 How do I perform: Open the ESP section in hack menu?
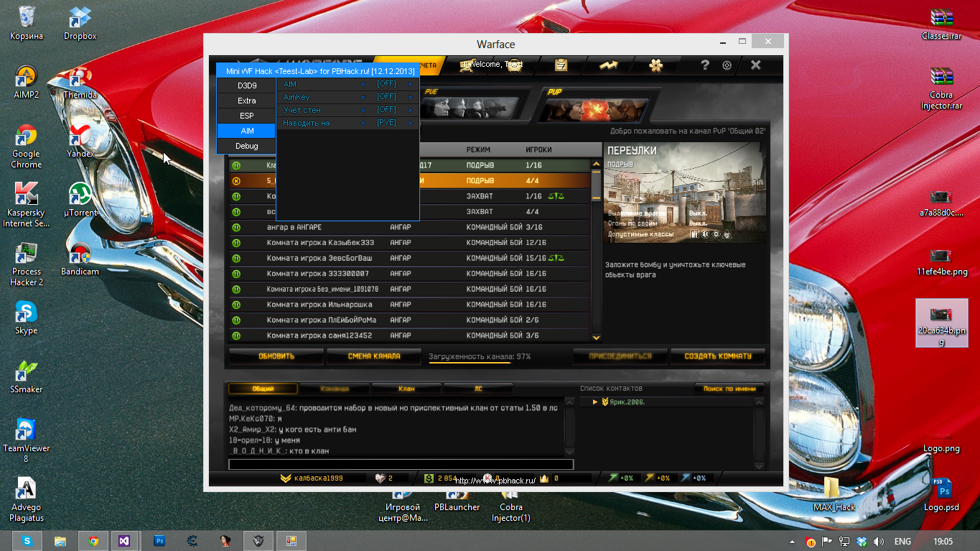[x=247, y=116]
